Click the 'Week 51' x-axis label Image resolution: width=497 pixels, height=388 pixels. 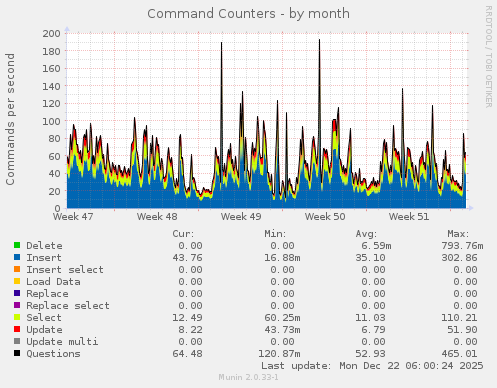point(409,217)
